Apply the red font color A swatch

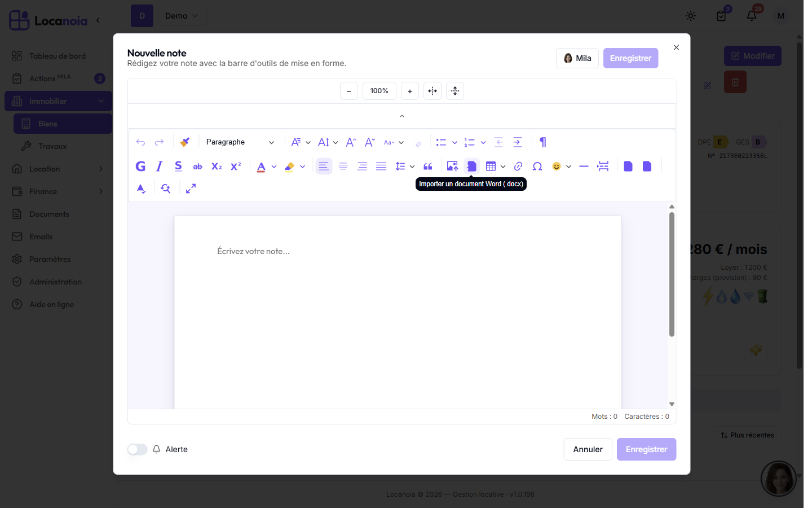[x=261, y=167]
